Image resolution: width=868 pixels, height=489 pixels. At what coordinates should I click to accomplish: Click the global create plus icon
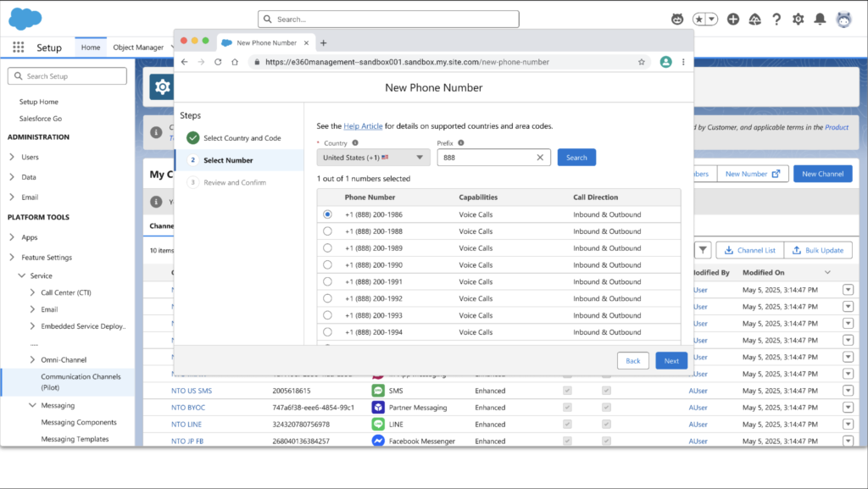pos(733,19)
